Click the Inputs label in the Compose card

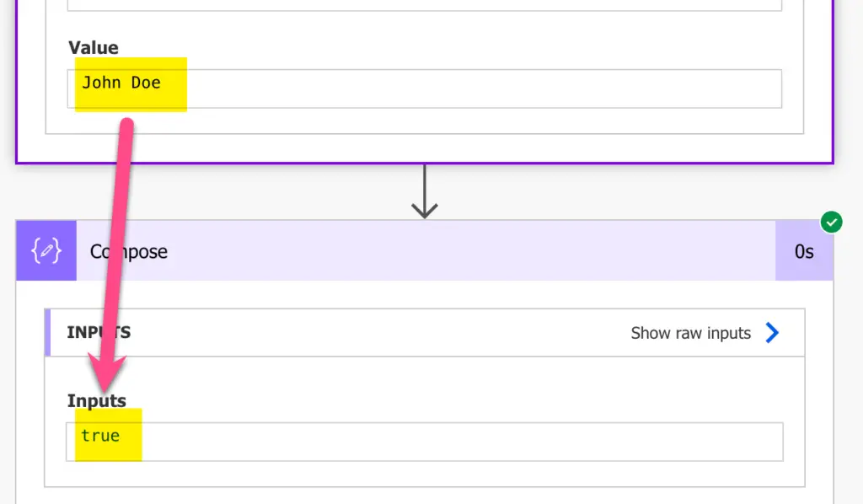point(96,400)
